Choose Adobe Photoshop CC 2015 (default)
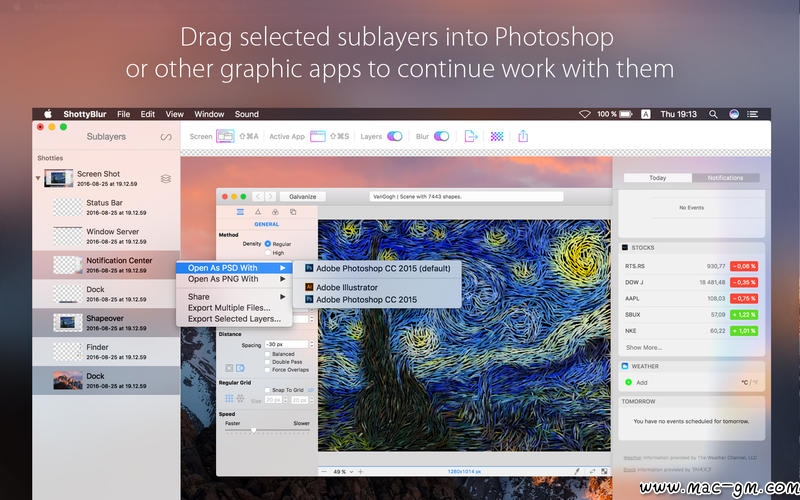Viewport: 800px width, 500px height. coord(378,268)
